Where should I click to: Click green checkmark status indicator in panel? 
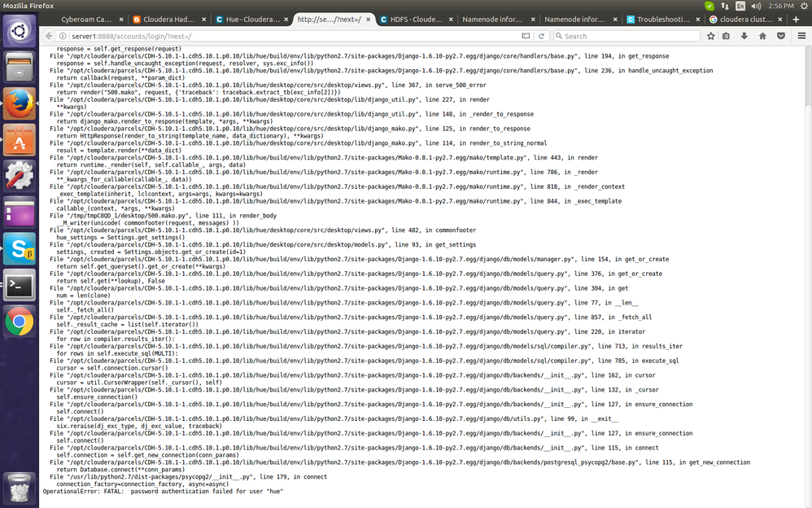pyautogui.click(x=709, y=6)
